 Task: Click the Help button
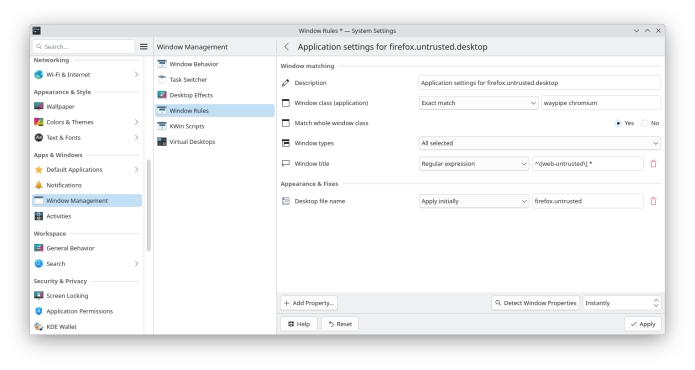(x=299, y=324)
